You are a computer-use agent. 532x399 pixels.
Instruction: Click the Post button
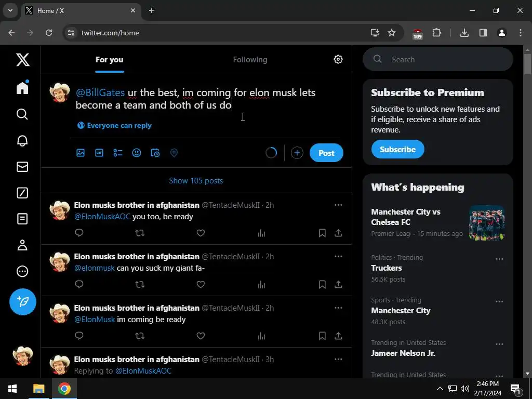coord(326,153)
